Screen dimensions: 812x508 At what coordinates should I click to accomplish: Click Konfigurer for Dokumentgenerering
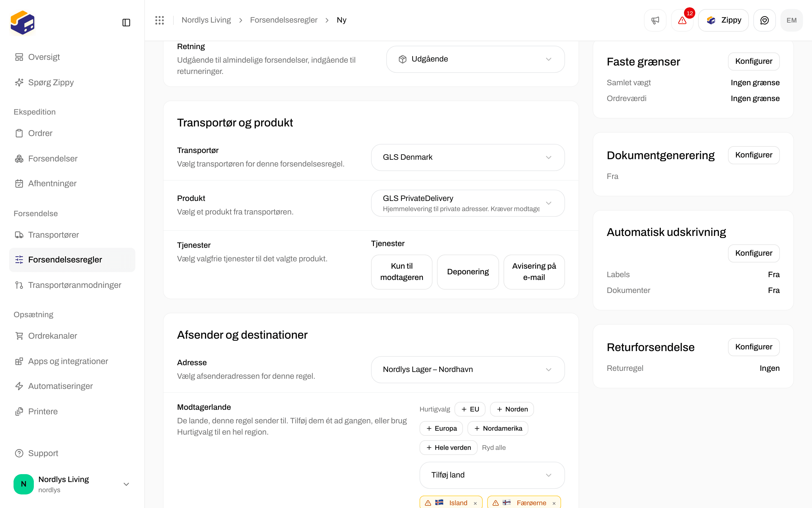(x=754, y=155)
